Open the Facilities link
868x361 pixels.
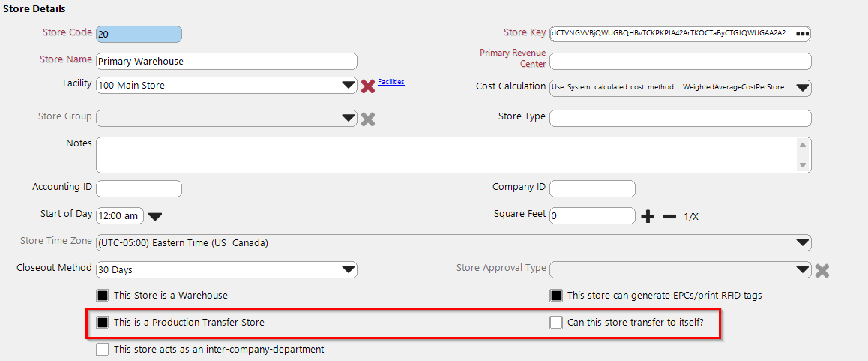click(x=391, y=81)
